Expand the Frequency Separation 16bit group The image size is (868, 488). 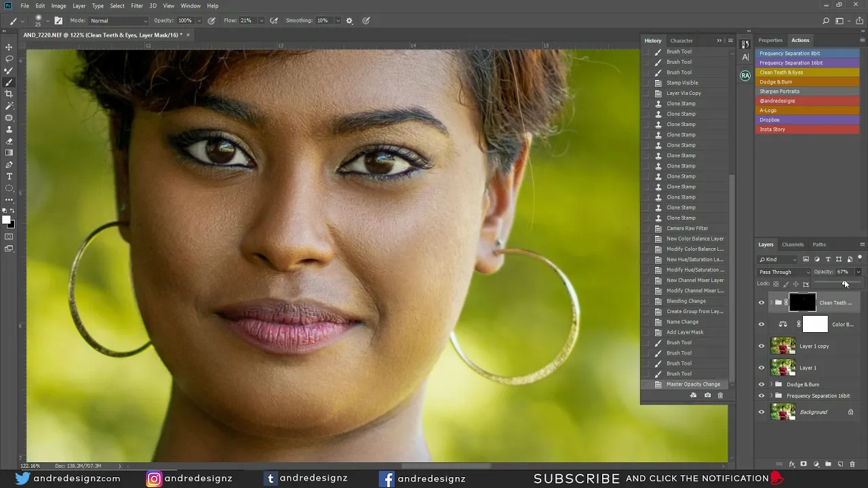tap(771, 396)
